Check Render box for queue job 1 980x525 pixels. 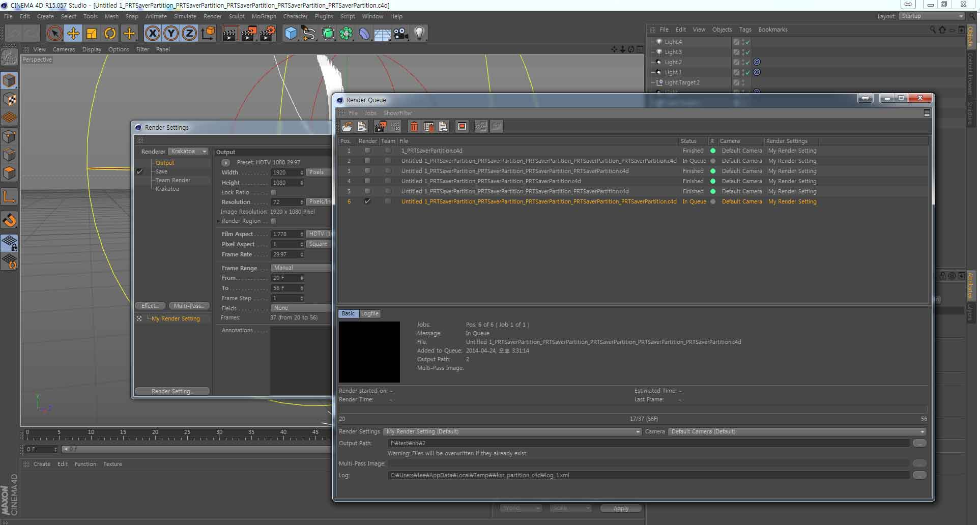367,151
